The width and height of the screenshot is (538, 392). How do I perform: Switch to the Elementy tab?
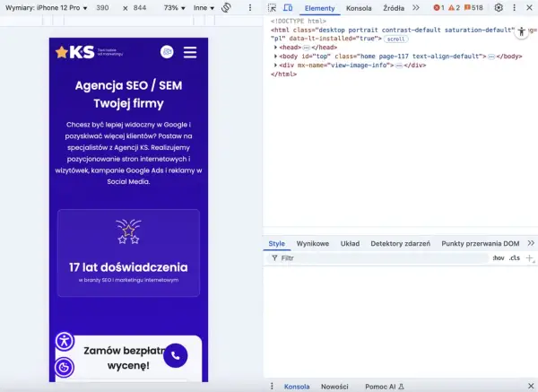pos(319,8)
